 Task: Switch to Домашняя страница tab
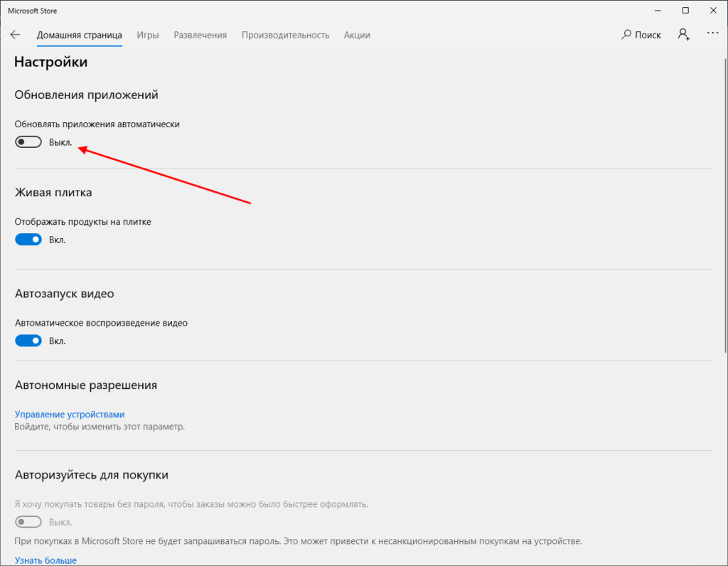click(x=80, y=36)
